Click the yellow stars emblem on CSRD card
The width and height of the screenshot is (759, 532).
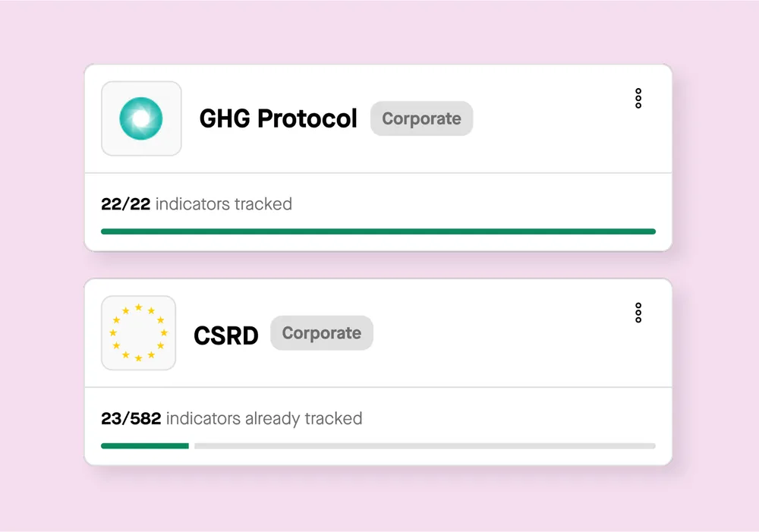(x=139, y=333)
